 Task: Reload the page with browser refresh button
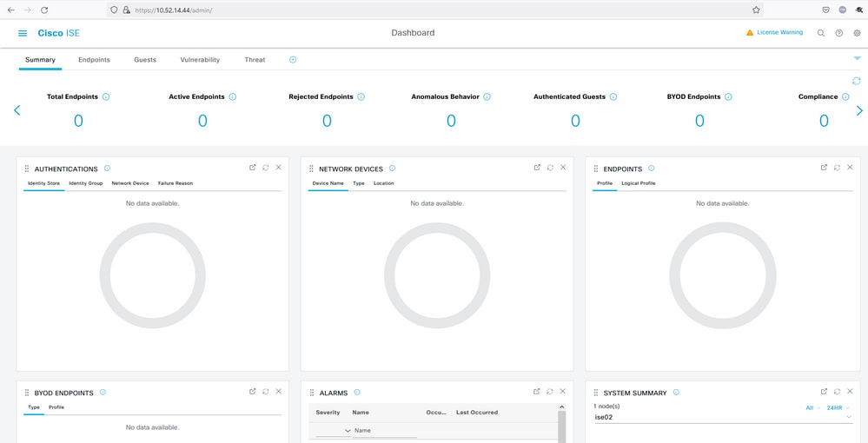pos(44,10)
